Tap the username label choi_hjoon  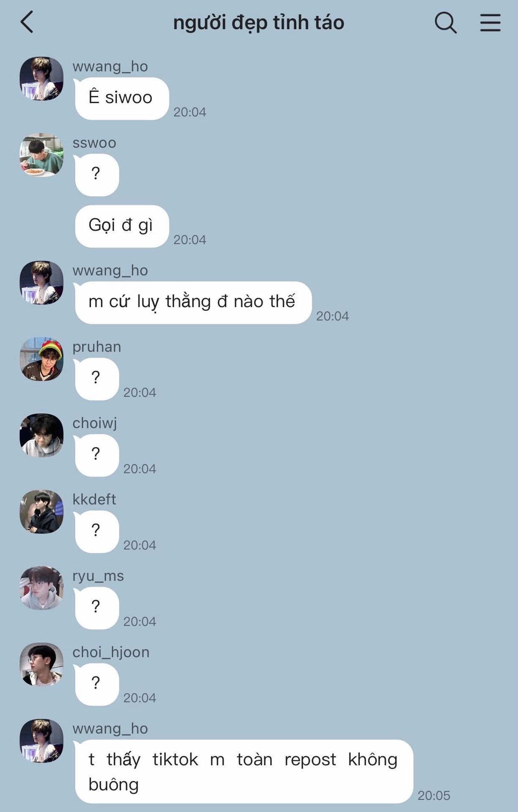[111, 652]
